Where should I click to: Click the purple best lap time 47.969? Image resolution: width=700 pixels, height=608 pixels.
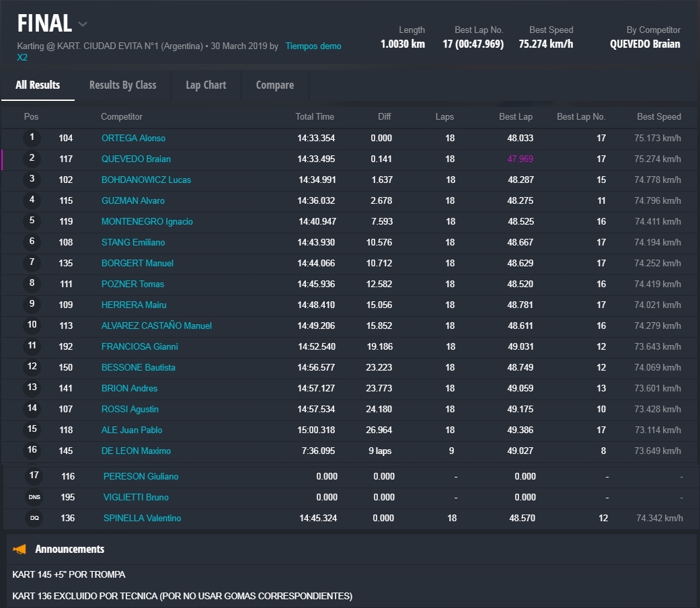coord(520,159)
